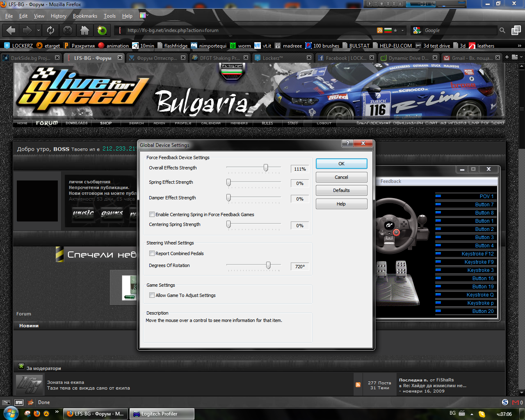Open the Bookmarks menu
This screenshot has height=420, width=525.
tap(85, 16)
